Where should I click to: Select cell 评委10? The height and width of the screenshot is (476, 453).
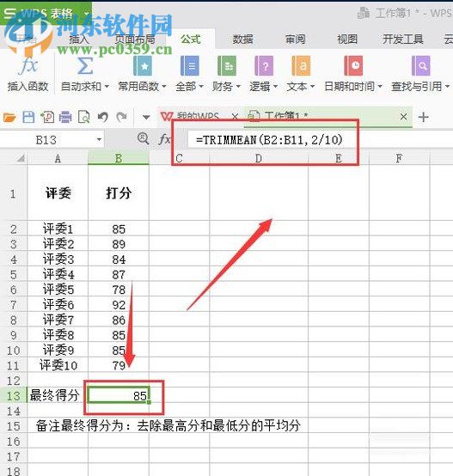click(58, 365)
